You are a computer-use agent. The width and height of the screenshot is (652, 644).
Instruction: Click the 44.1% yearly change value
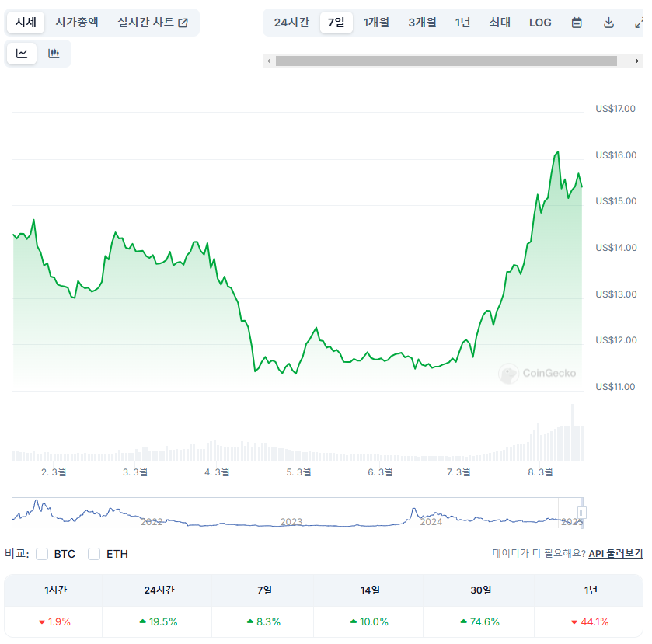pyautogui.click(x=590, y=622)
